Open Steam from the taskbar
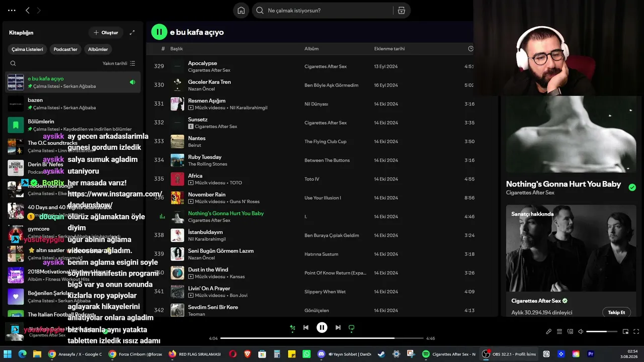644x362 pixels. pyautogui.click(x=381, y=354)
